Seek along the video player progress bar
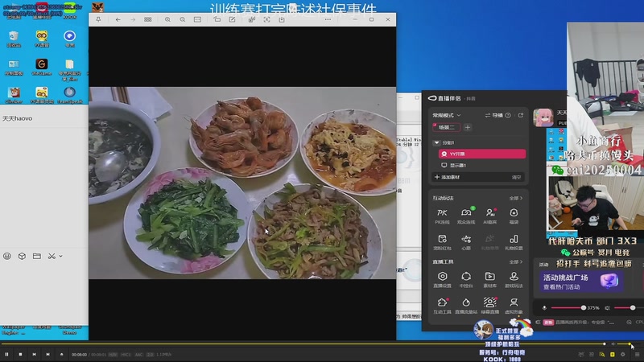 (303, 344)
